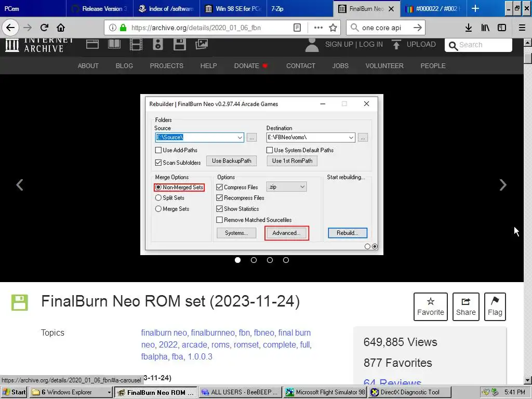Open the page actions three-dot menu
The height and width of the screenshot is (399, 532).
pyautogui.click(x=318, y=28)
